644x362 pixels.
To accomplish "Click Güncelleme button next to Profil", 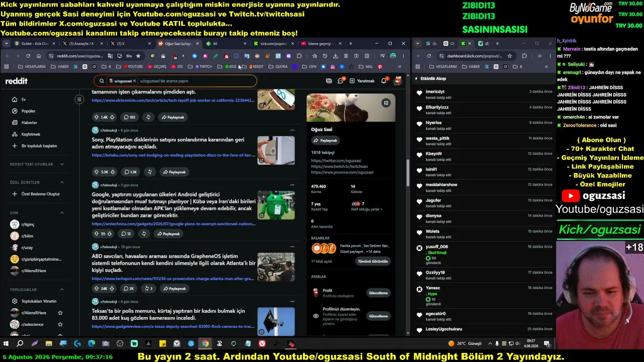I will (378, 293).
